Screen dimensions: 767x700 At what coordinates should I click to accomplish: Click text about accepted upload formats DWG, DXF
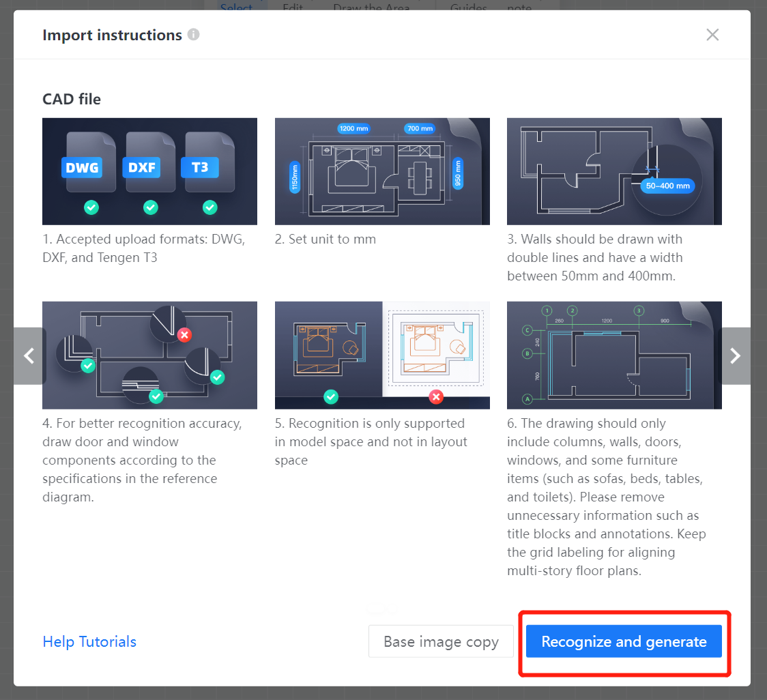[x=144, y=248]
